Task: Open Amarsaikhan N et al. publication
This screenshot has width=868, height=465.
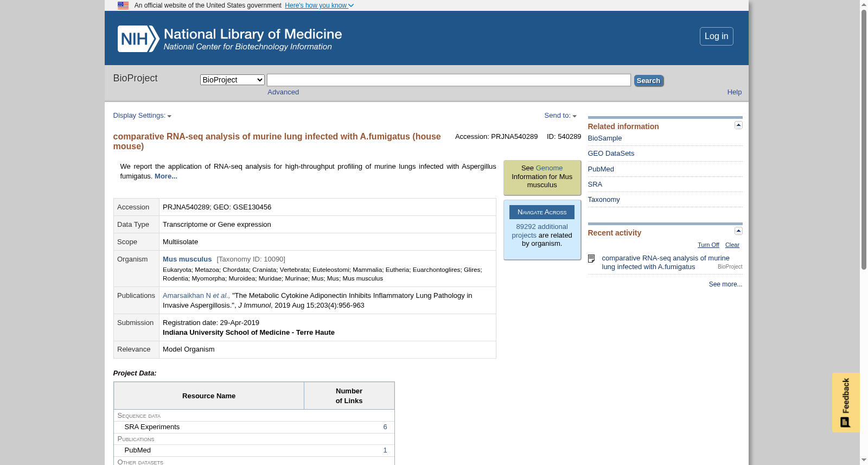Action: tap(196, 296)
